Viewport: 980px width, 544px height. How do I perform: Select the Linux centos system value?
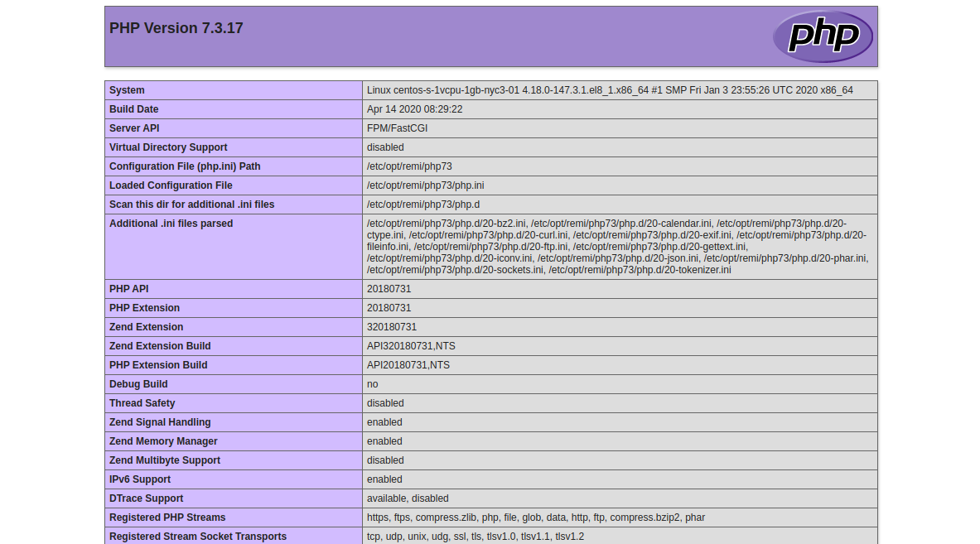[x=610, y=90]
